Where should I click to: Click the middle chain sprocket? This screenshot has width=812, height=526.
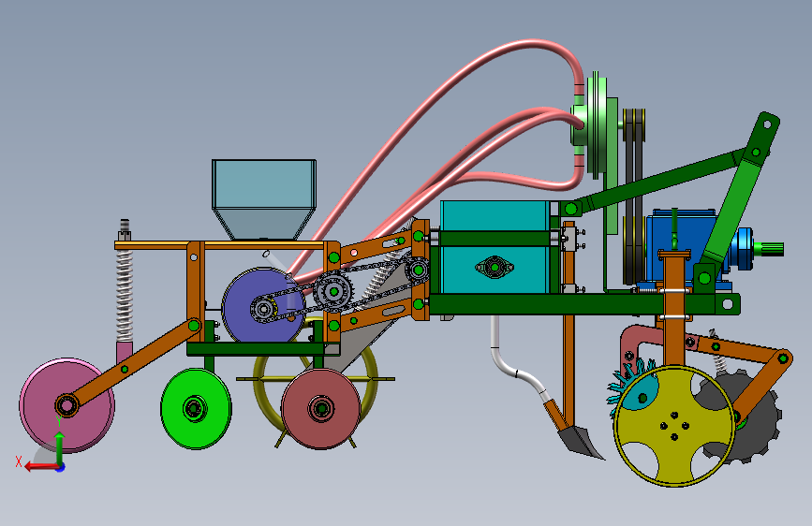tap(333, 292)
